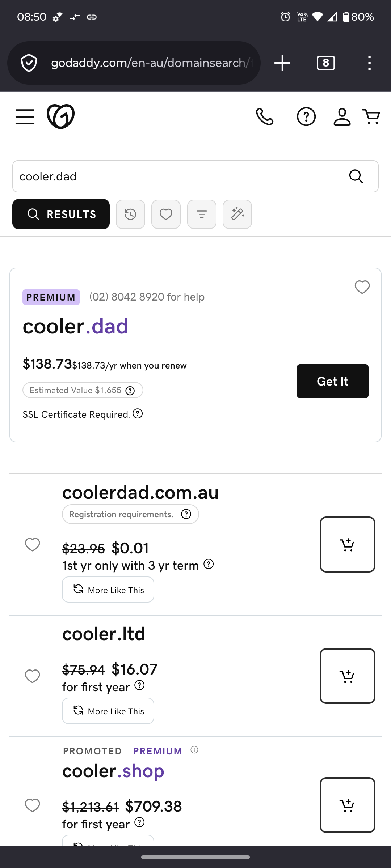This screenshot has height=868, width=391.
Task: Click the search magnifier in domain field
Action: (356, 176)
